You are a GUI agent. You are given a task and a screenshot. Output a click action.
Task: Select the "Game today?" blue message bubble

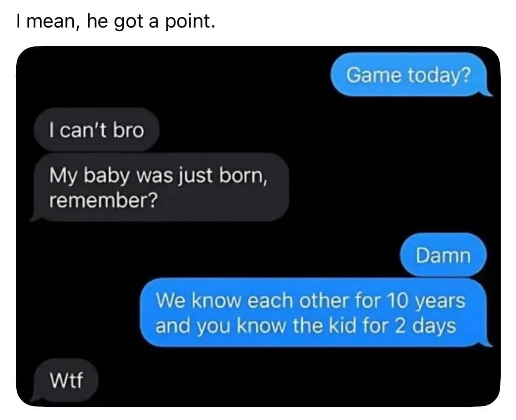pos(408,75)
